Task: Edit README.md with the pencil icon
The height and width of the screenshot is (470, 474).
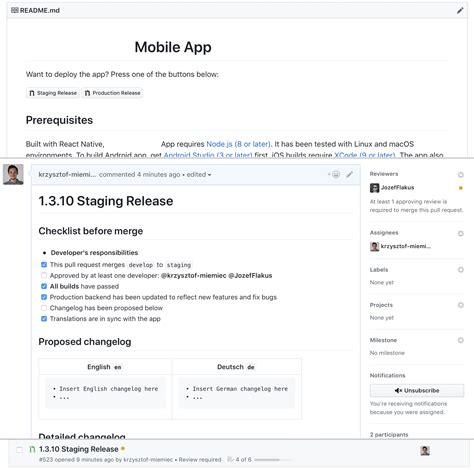Action: [x=460, y=10]
